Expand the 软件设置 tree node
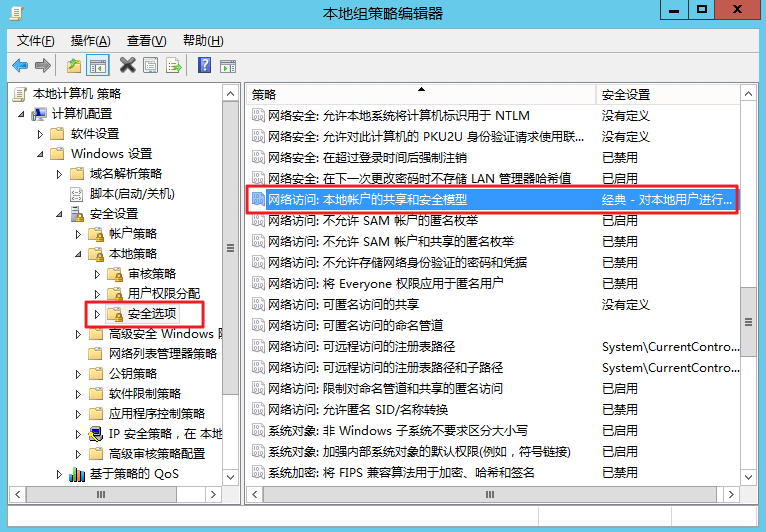Image resolution: width=766 pixels, height=532 pixels. click(41, 134)
